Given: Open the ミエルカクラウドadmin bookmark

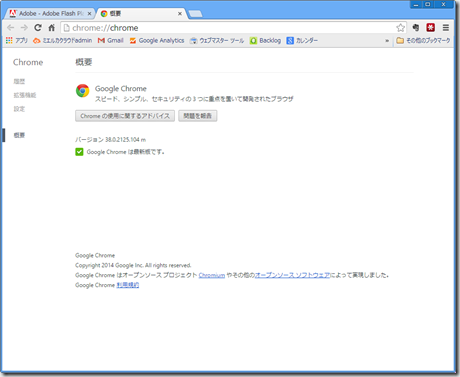Looking at the screenshot, I should coord(62,40).
